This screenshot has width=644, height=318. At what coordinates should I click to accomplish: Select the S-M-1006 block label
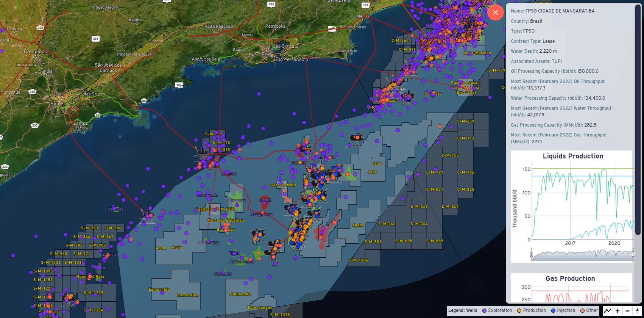(358, 260)
